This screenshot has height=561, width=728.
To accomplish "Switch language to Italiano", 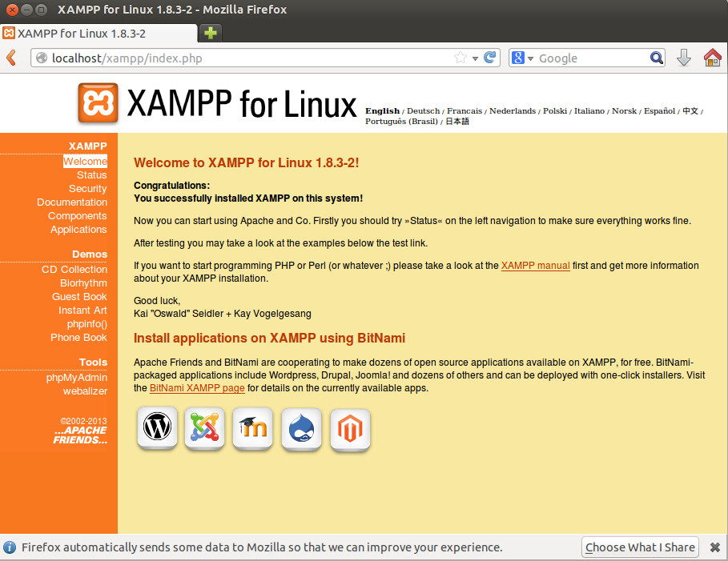I will pos(589,111).
